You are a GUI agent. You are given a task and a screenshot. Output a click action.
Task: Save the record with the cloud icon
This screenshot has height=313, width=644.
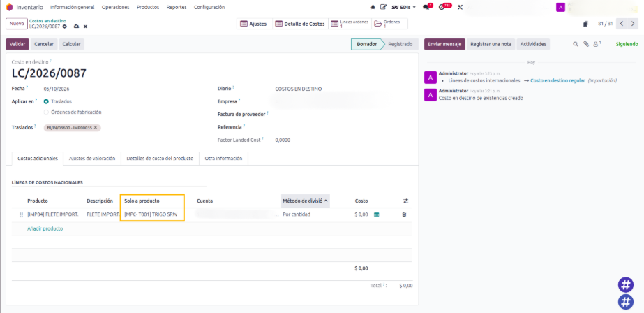76,27
